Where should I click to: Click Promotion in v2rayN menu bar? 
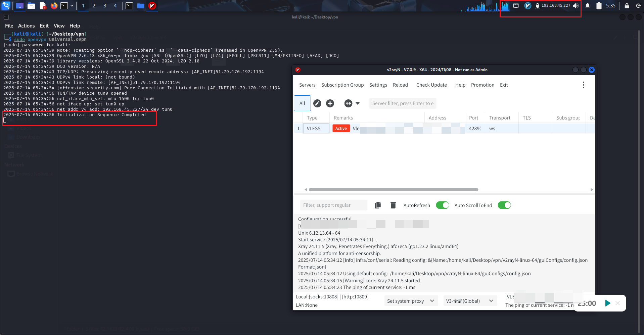482,85
